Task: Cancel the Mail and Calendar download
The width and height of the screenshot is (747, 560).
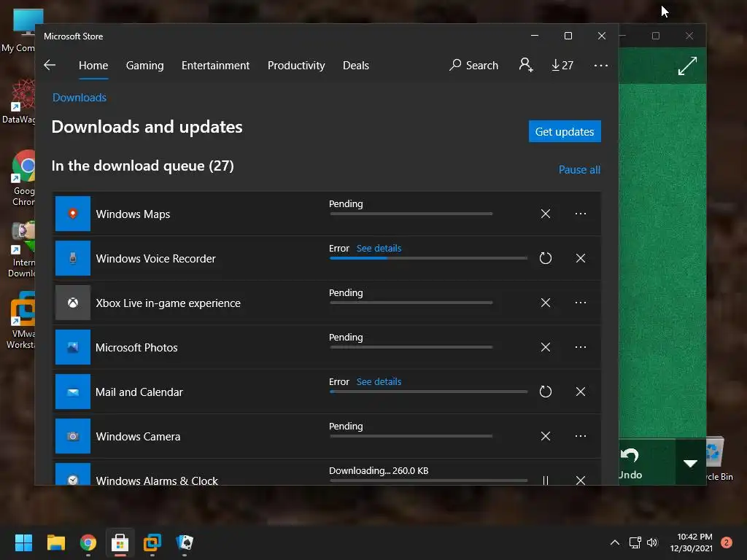Action: tap(580, 392)
